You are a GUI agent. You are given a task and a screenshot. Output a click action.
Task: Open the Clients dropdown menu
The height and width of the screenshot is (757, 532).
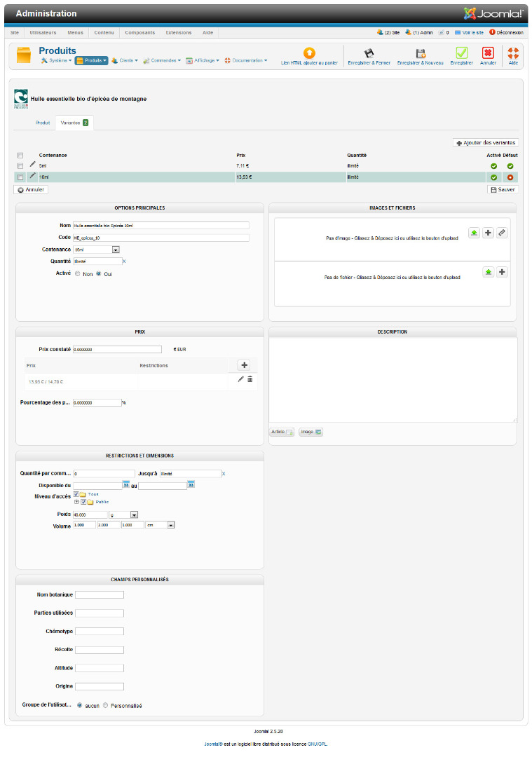pos(125,60)
